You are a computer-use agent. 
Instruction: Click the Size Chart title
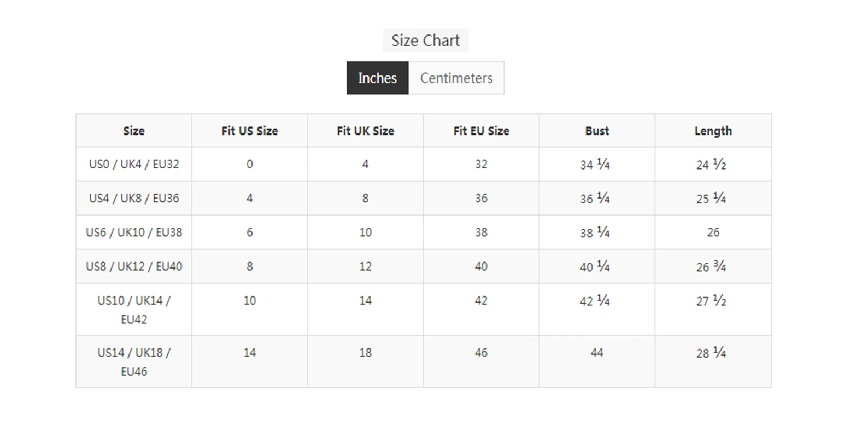pyautogui.click(x=425, y=40)
